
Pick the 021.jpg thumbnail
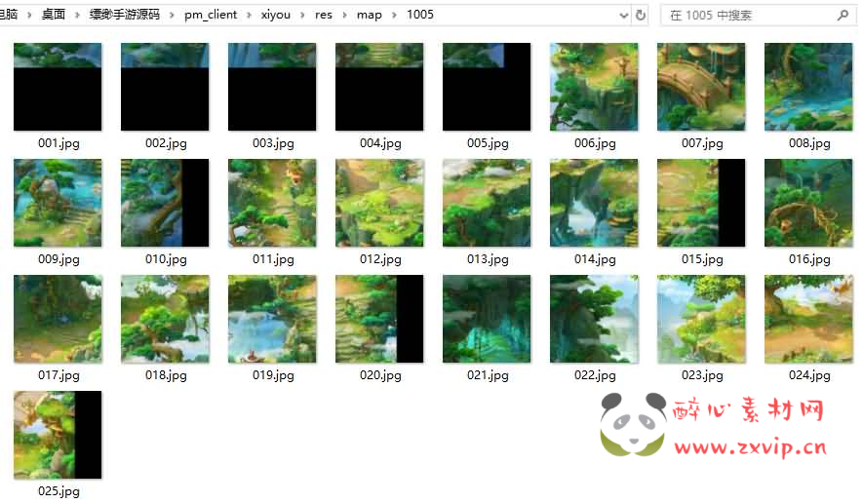pyautogui.click(x=487, y=319)
